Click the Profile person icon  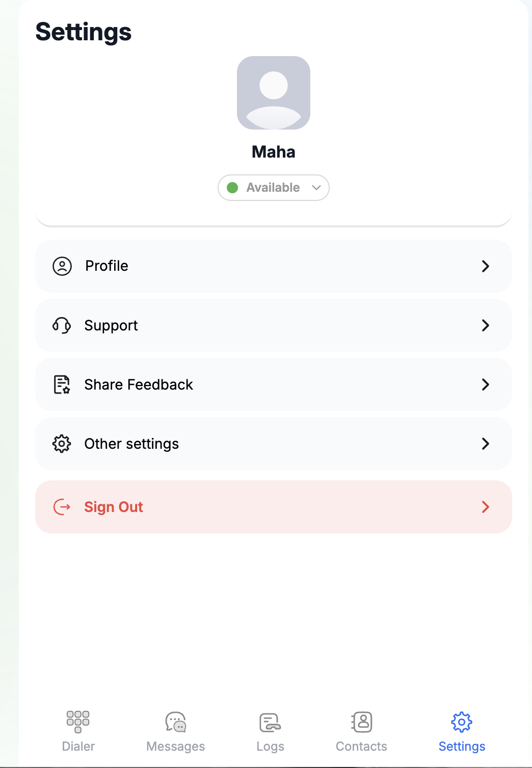pyautogui.click(x=62, y=266)
